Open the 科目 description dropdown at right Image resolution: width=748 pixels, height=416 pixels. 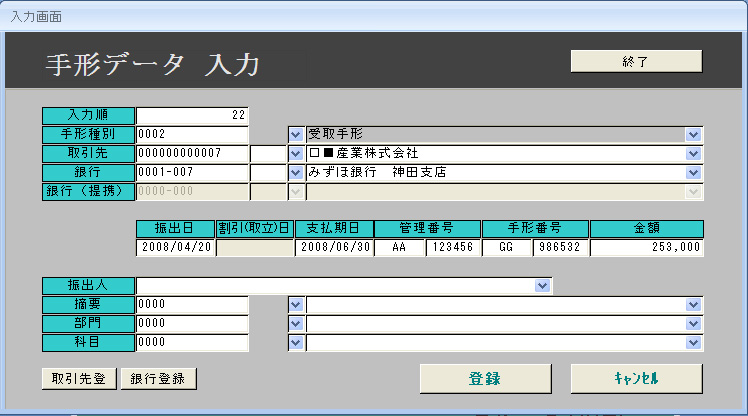tap(693, 342)
